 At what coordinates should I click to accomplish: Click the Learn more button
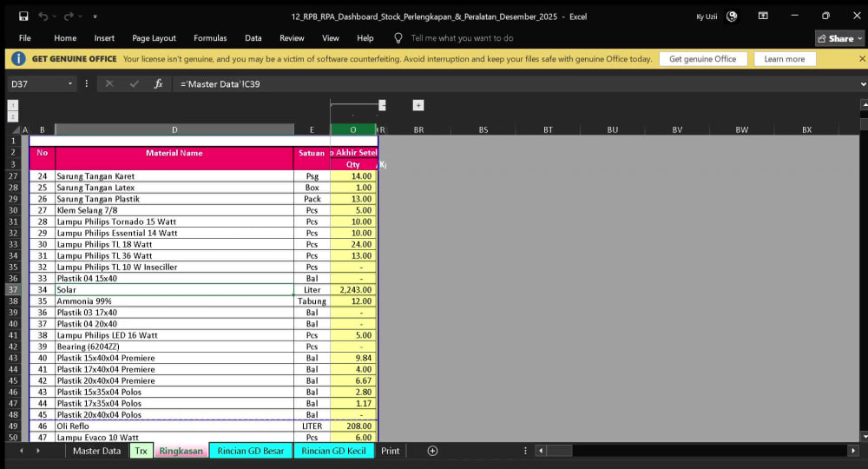tap(785, 59)
